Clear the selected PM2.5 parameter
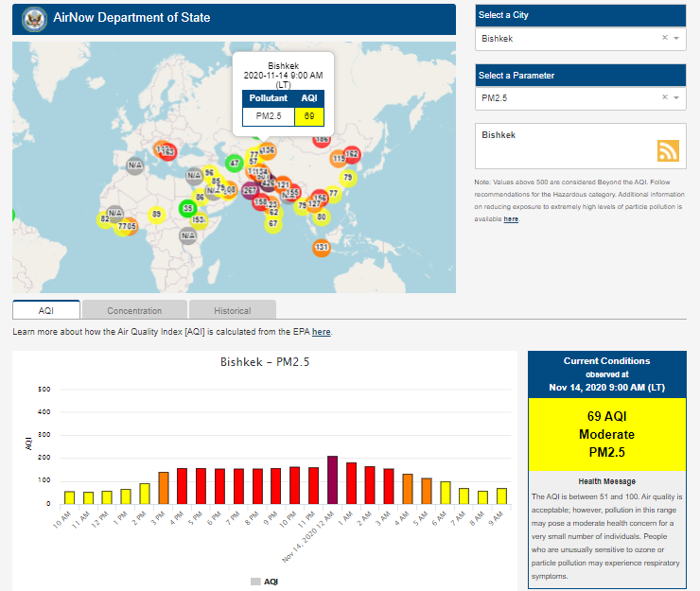The width and height of the screenshot is (700, 591). 664,97
